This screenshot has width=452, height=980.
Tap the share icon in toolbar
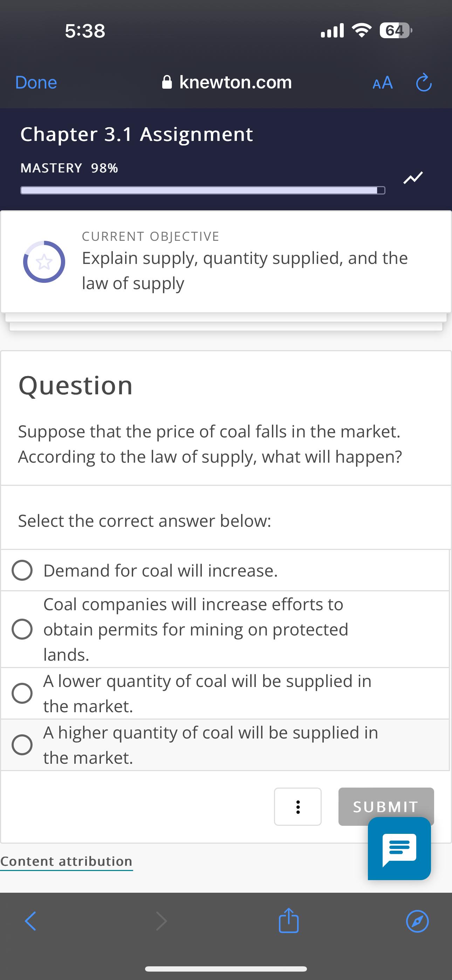click(x=289, y=921)
